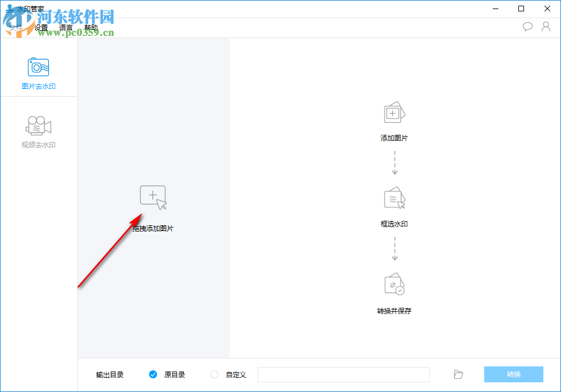Switch to 视频去水印 mode
This screenshot has height=392, width=561.
point(38,130)
